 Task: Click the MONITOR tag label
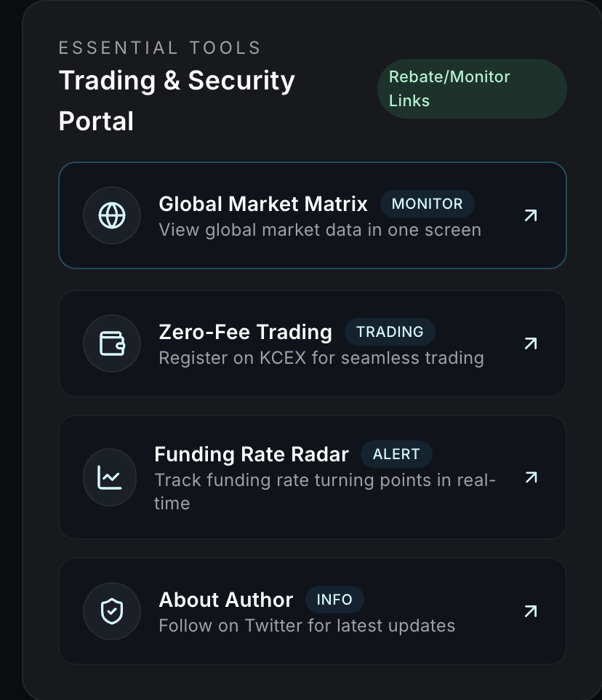pyautogui.click(x=427, y=204)
